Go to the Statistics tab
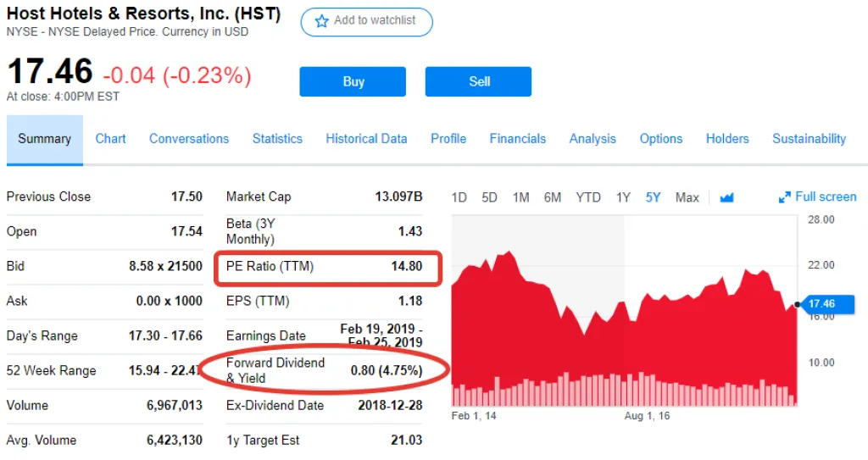 pos(277,139)
